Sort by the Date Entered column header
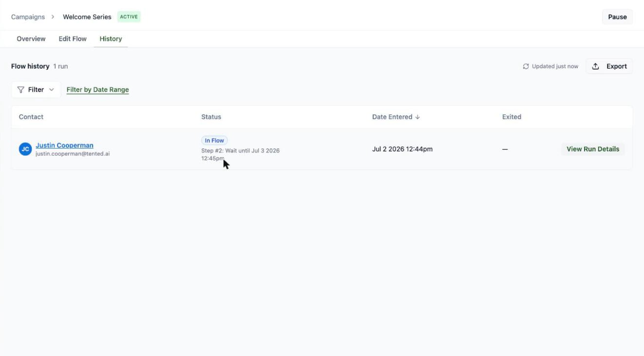The height and width of the screenshot is (356, 644). [x=392, y=117]
